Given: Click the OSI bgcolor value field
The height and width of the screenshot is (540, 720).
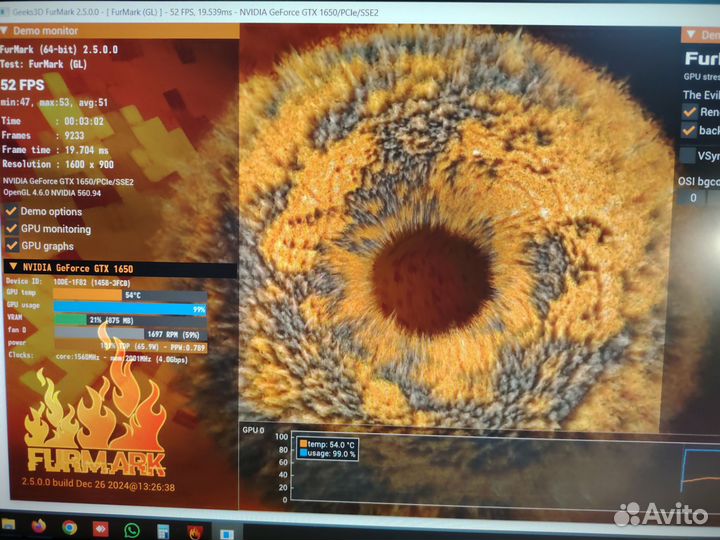Looking at the screenshot, I should point(692,198).
